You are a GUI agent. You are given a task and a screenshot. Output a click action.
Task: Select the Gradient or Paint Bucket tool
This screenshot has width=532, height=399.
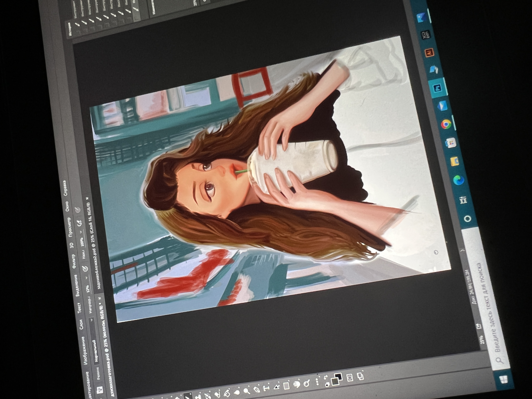pos(227,393)
